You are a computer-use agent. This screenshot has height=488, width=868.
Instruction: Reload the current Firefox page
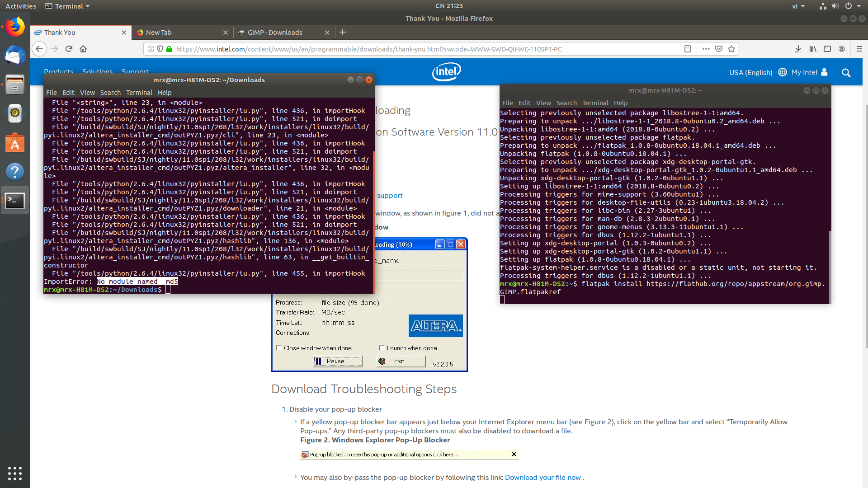(x=69, y=49)
